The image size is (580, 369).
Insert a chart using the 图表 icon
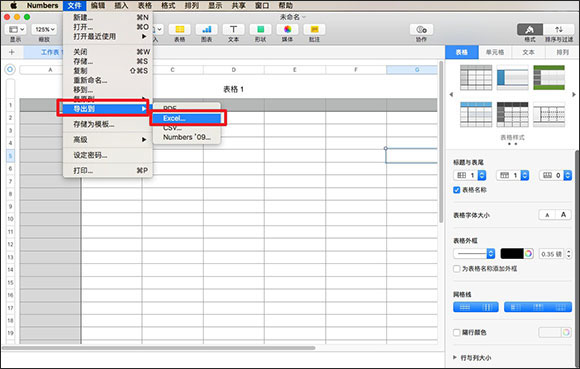pyautogui.click(x=207, y=30)
